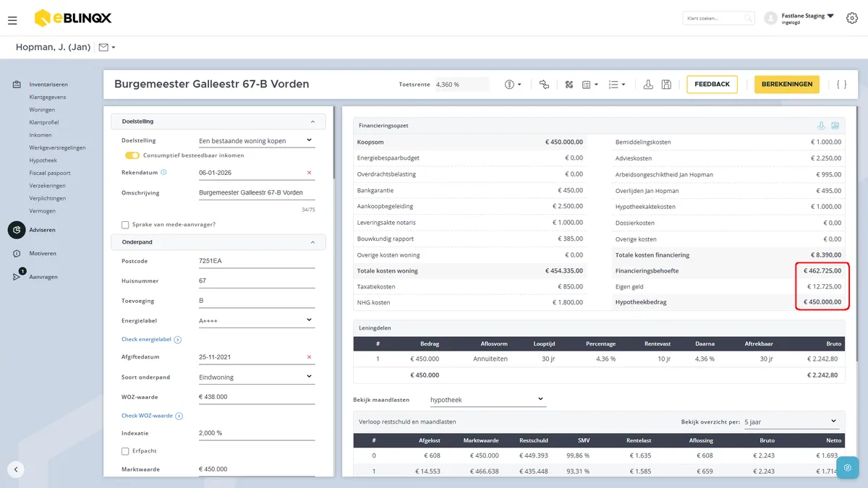Click the info icon next to Rekendatum
Viewport: 868px width, 488px height.
(x=163, y=173)
